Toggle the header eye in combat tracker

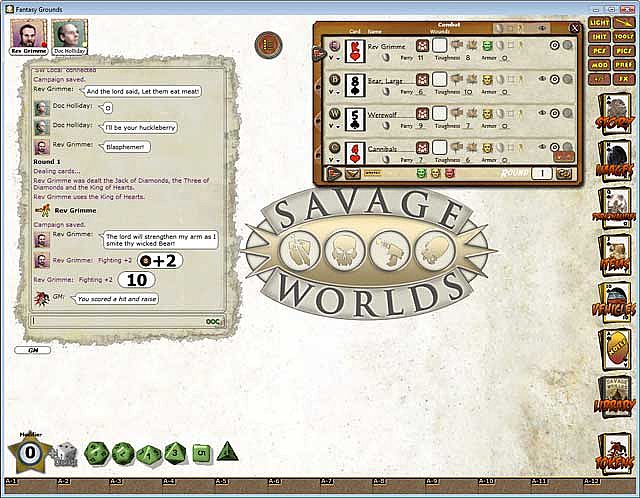(542, 28)
